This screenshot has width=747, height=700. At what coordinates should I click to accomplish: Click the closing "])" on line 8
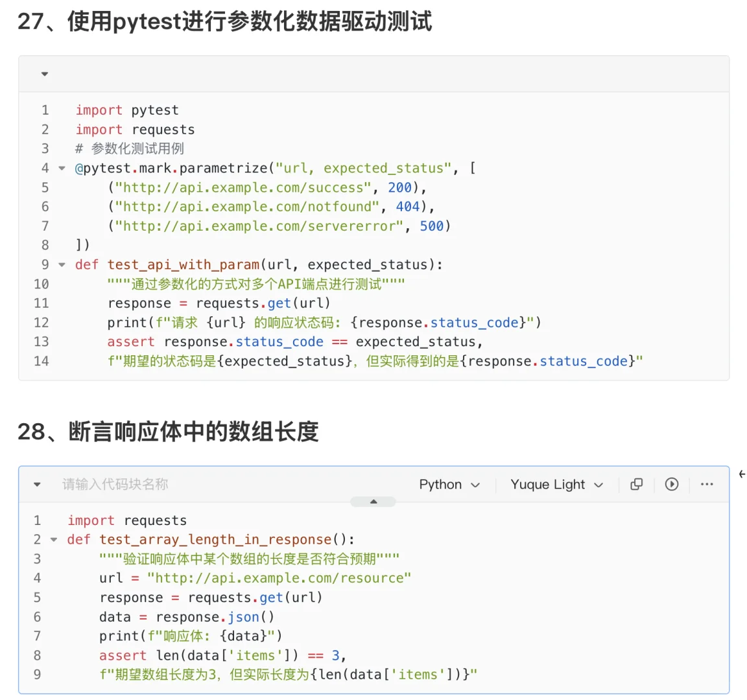(x=83, y=245)
